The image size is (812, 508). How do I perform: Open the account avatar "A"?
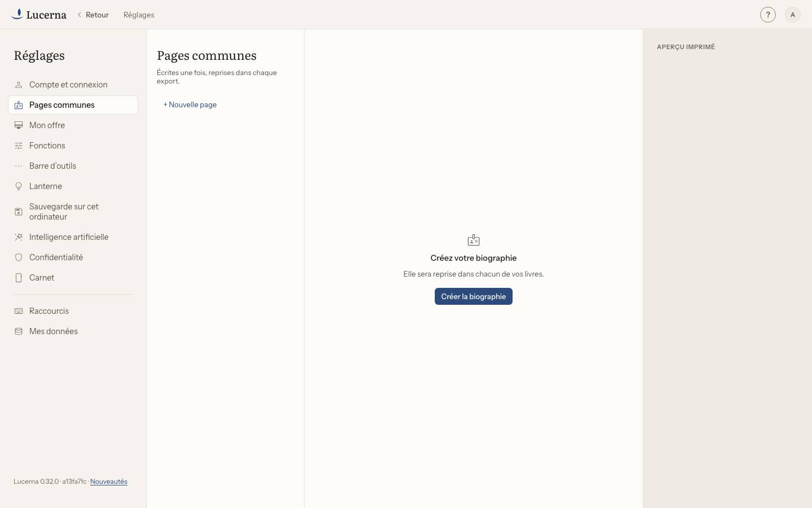793,15
